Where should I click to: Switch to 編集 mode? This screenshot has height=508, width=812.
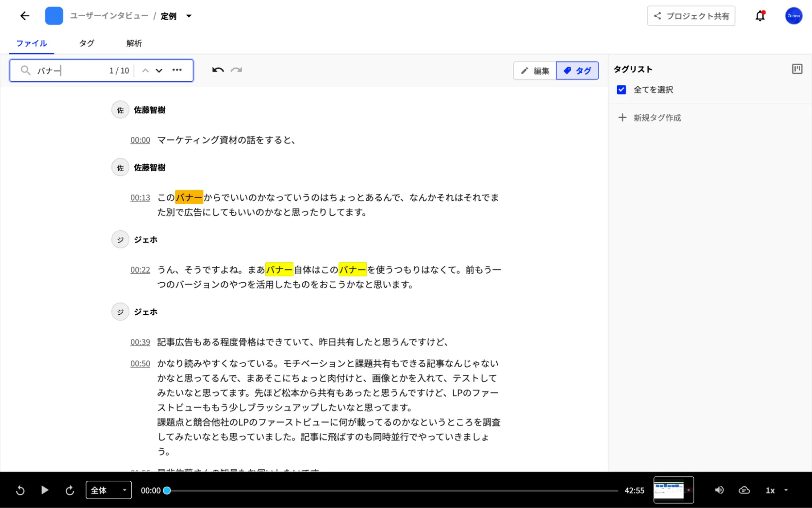[x=535, y=70]
